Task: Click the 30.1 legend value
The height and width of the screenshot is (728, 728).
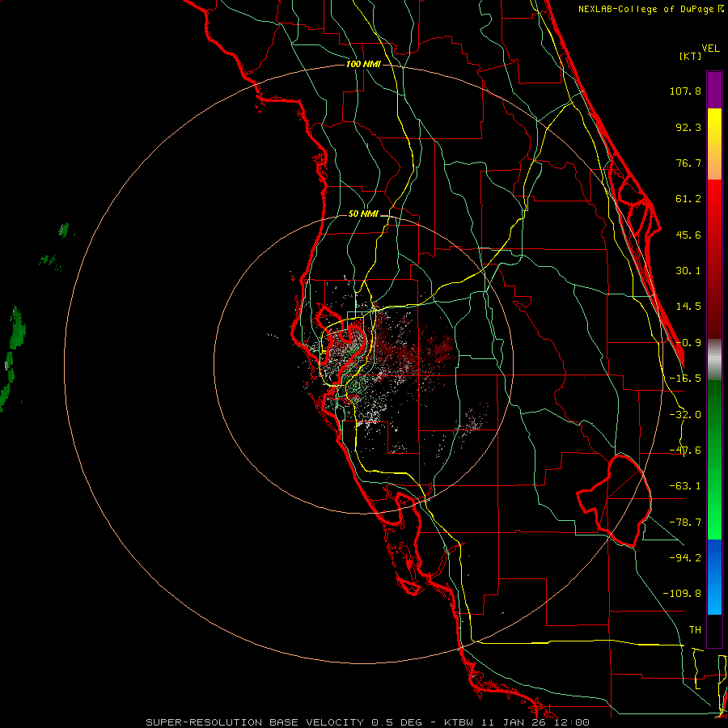Action: click(688, 271)
